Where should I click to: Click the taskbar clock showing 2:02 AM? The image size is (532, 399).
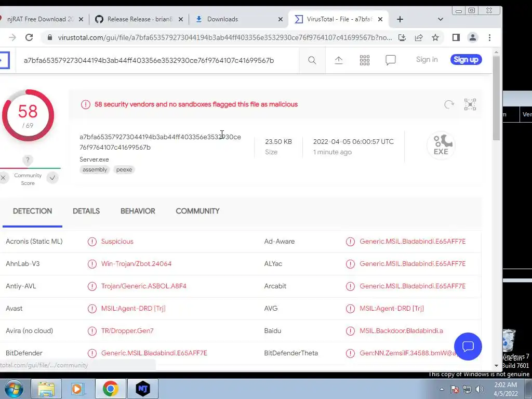(506, 389)
